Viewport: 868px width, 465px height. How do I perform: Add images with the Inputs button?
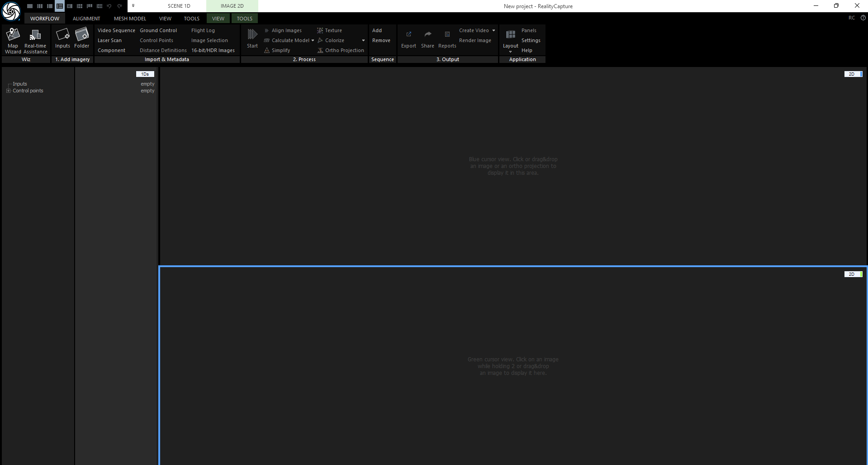[62, 38]
